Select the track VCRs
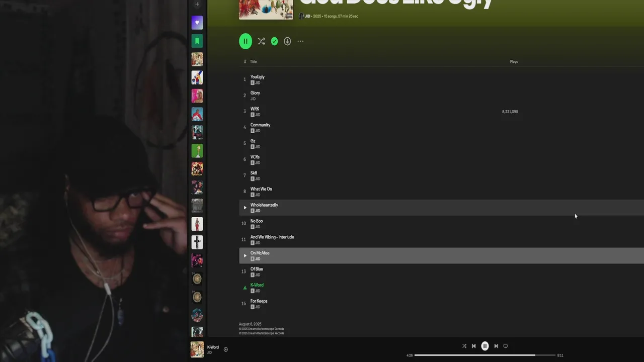 [255, 157]
